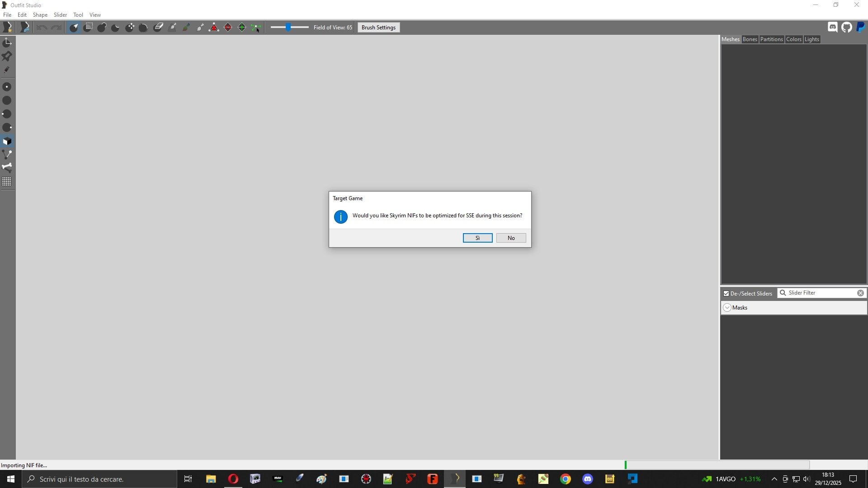The width and height of the screenshot is (868, 488).
Task: Click the Undo arrow in toolbar
Action: (x=42, y=28)
